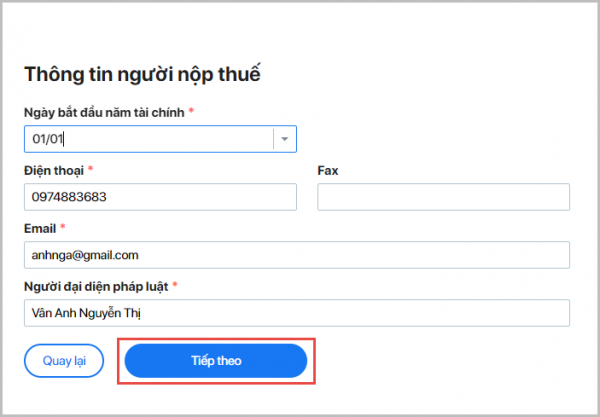Click the asterisk after Người đại diện pháp luật
This screenshot has height=417, width=600.
(175, 286)
